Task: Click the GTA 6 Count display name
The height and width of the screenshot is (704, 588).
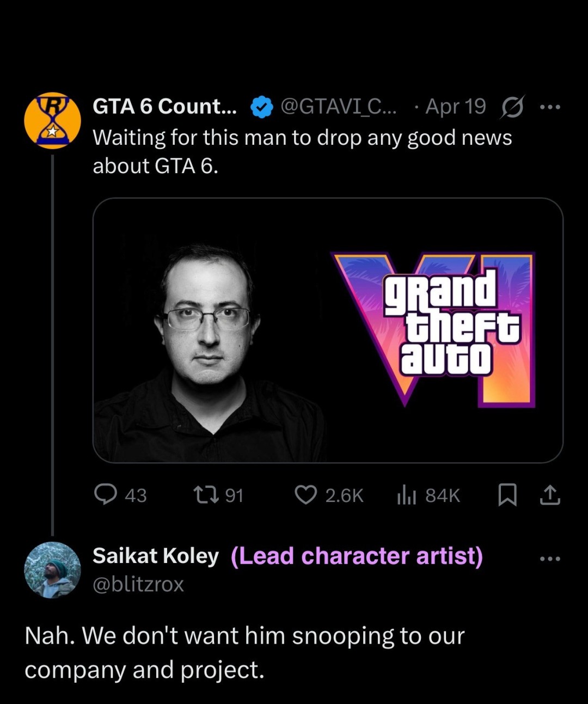Action: click(163, 106)
